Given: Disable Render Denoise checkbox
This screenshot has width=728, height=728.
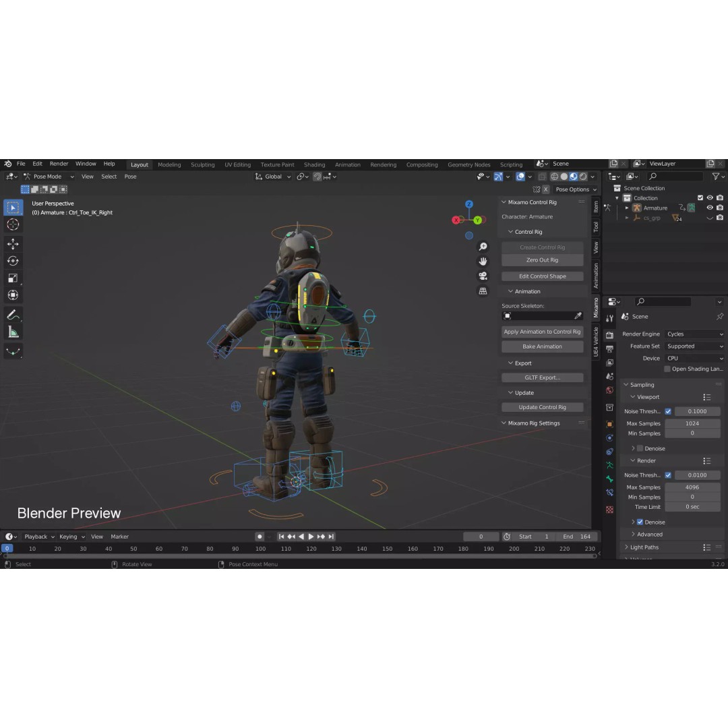Looking at the screenshot, I should click(x=640, y=522).
